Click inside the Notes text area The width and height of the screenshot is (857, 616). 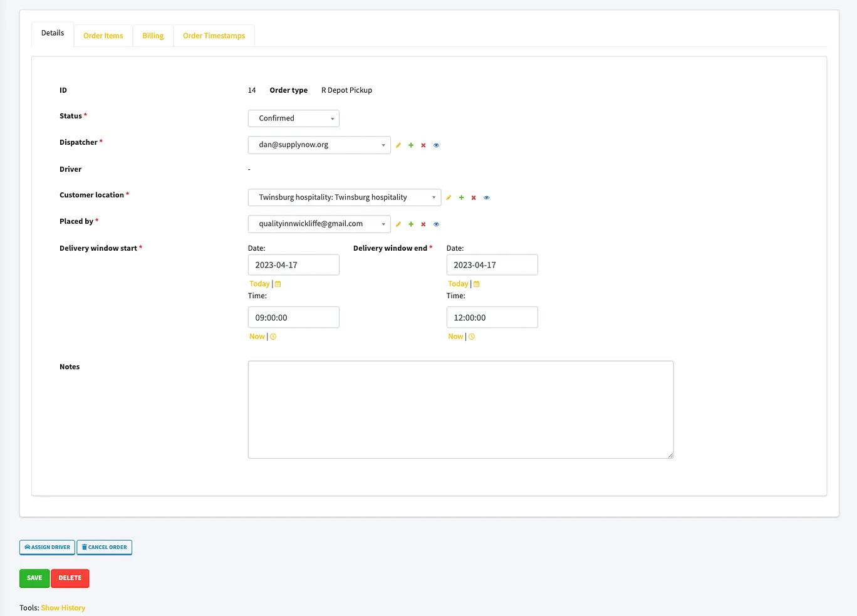pos(461,410)
